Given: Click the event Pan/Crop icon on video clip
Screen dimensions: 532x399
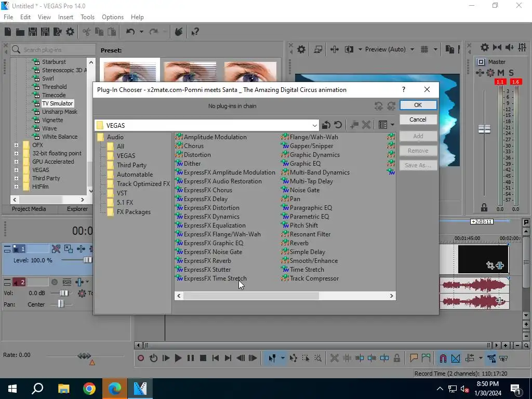Looking at the screenshot, I should [490, 265].
